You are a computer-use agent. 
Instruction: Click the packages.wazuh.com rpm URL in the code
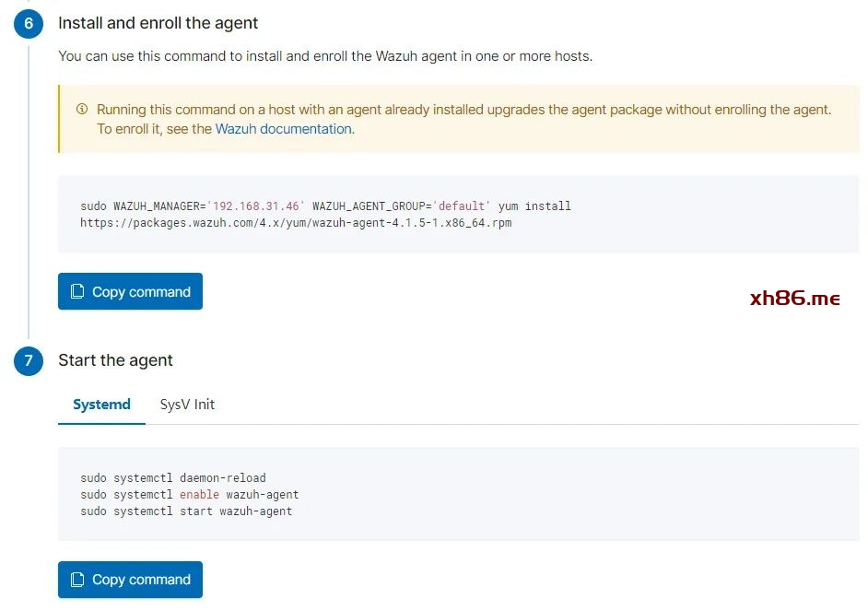tap(295, 223)
